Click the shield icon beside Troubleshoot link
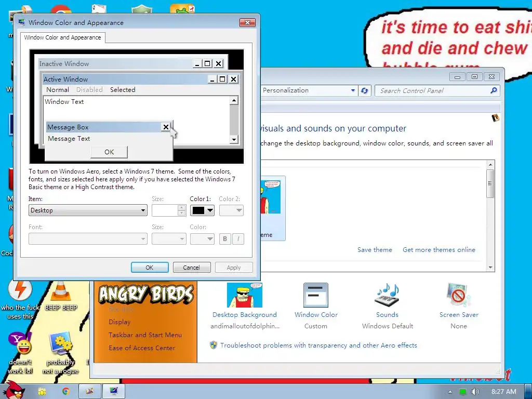 (214, 345)
